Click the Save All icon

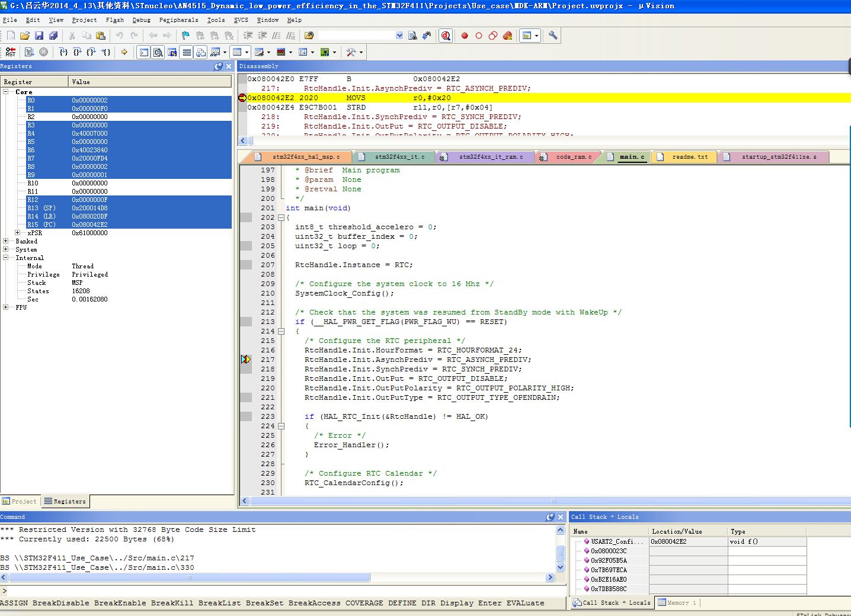[53, 36]
